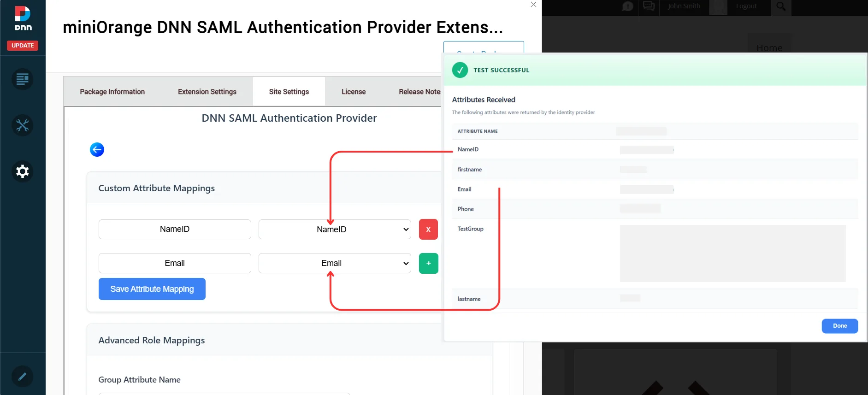Click the Edit pencil icon in sidebar
This screenshot has height=395, width=868.
click(x=23, y=377)
